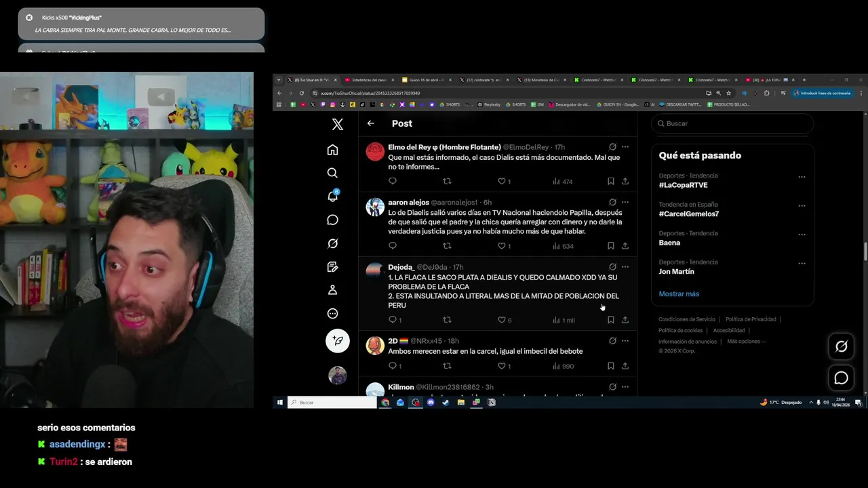
Task: Click the compose Post button
Action: coord(337,340)
